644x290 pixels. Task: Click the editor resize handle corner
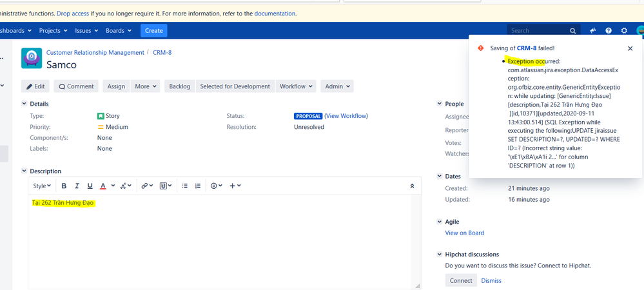pos(418,285)
